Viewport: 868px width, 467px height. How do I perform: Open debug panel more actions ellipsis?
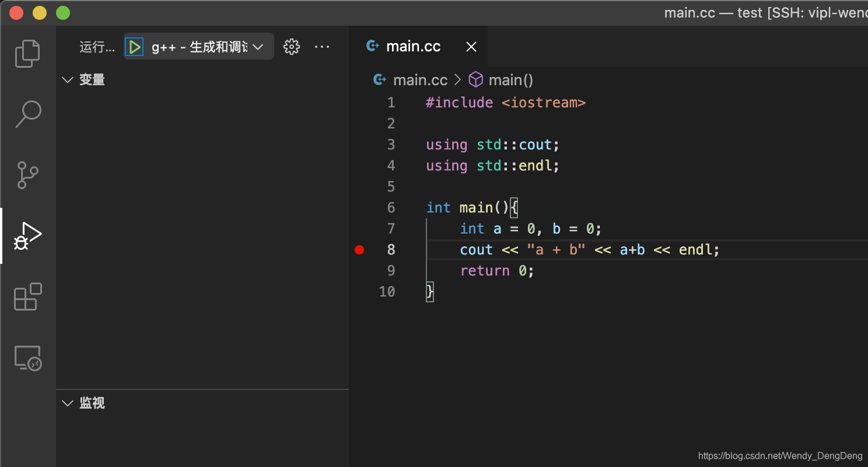pyautogui.click(x=322, y=47)
